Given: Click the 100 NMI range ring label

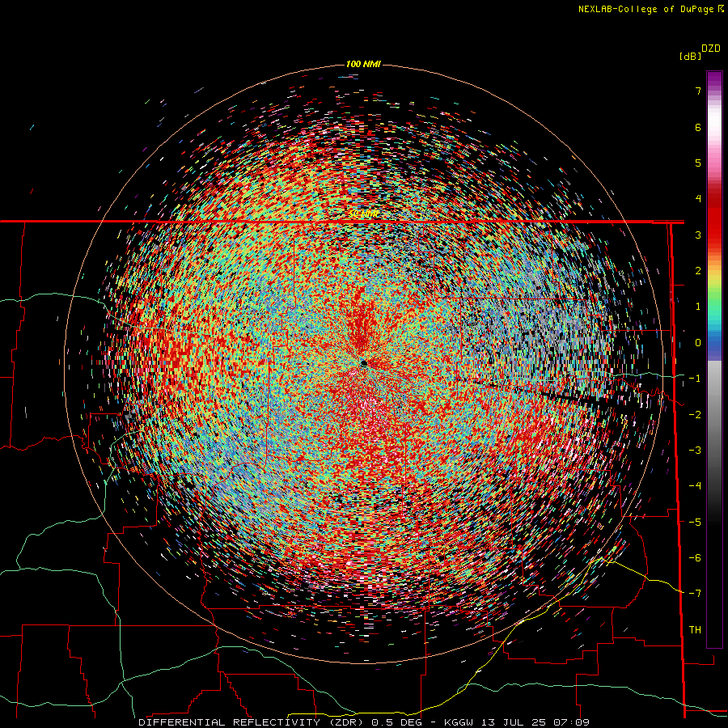Looking at the screenshot, I should pyautogui.click(x=363, y=64).
